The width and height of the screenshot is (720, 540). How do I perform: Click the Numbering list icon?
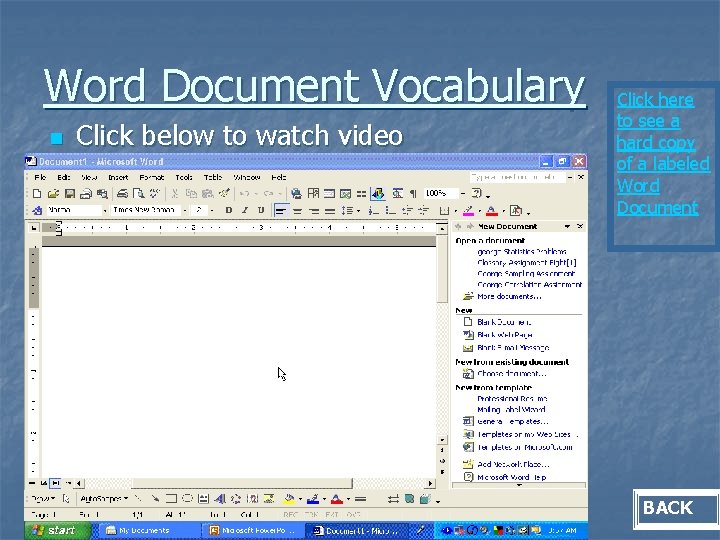374,211
